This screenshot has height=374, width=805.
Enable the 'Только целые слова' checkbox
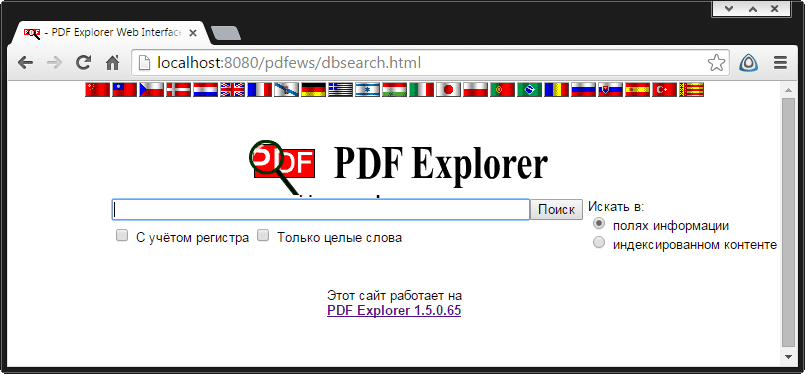pos(263,235)
